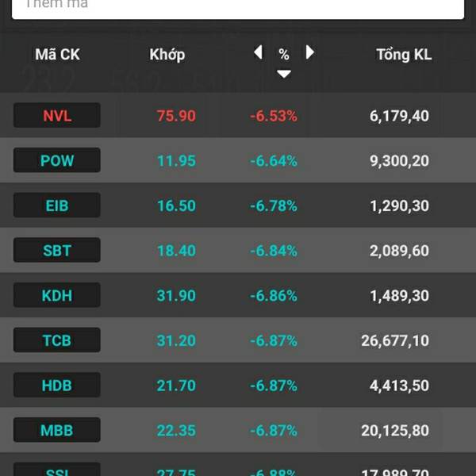The height and width of the screenshot is (476, 476).
Task: Click the -6.64% change for POW
Action: 274,161
